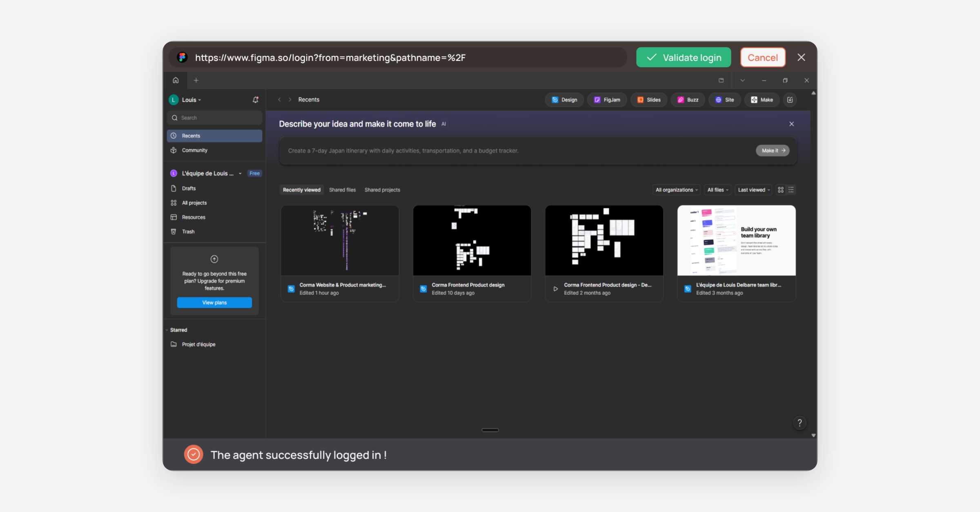
Task: Create a new Slides file
Action: (x=649, y=100)
